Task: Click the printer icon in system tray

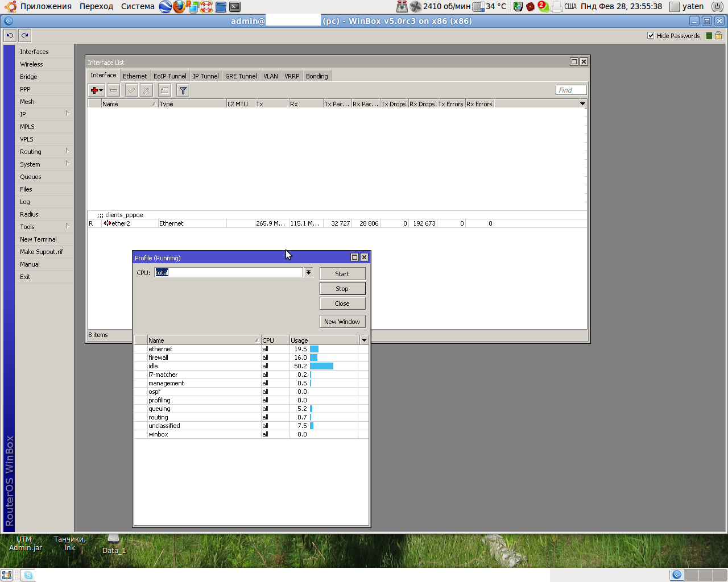Action: (557, 7)
